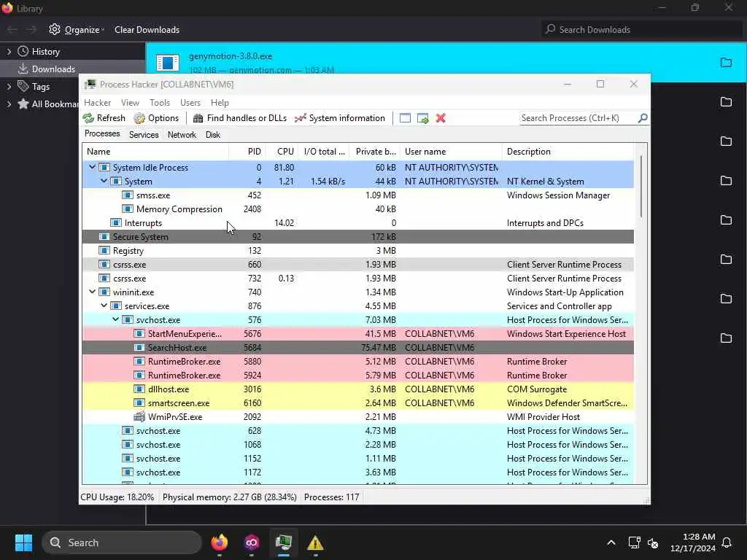747x560 pixels.
Task: Select svchost.exe with PID 1152
Action: [358, 458]
